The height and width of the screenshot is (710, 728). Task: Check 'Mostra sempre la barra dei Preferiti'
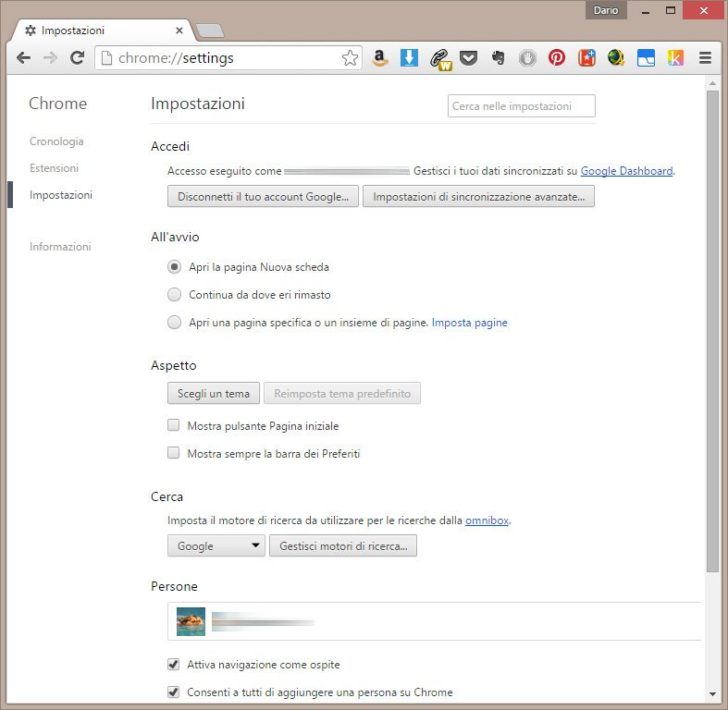174,453
